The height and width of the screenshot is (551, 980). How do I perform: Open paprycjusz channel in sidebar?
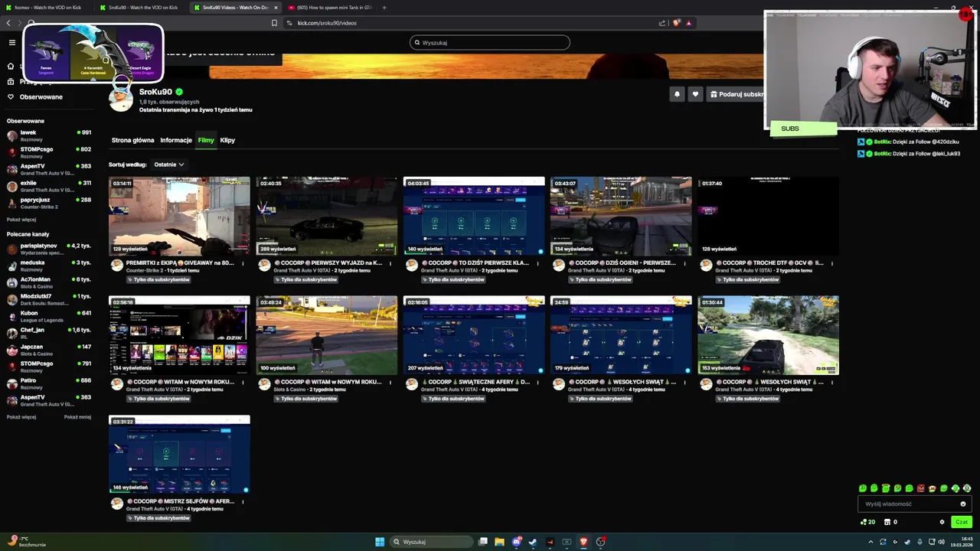tap(49, 203)
